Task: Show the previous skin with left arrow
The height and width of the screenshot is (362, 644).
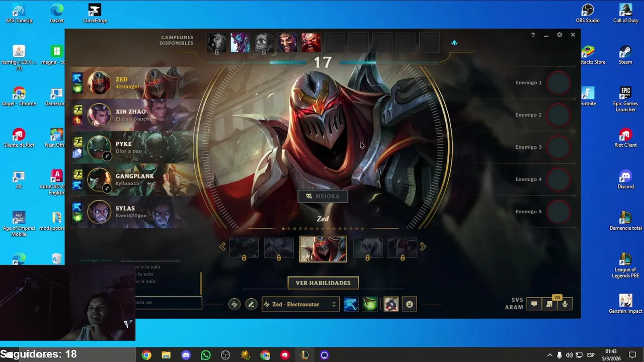Action: (222, 246)
